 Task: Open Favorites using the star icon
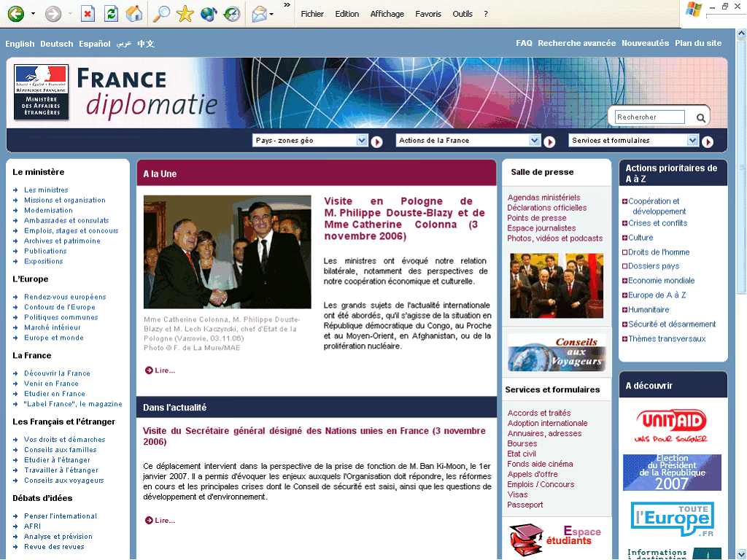click(185, 14)
